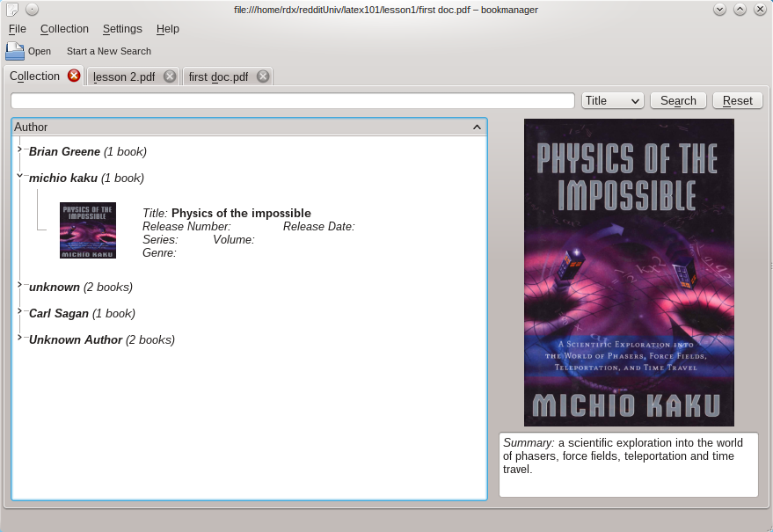
Task: Select Unknown Author (2 books) row
Action: click(102, 340)
